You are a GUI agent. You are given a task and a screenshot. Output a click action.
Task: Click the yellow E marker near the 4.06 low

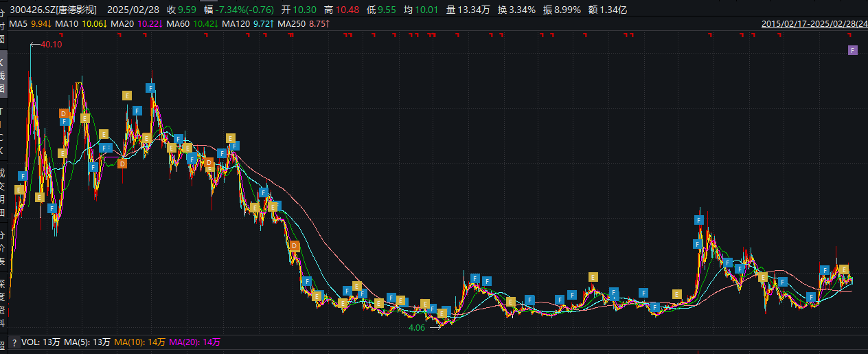(x=442, y=313)
